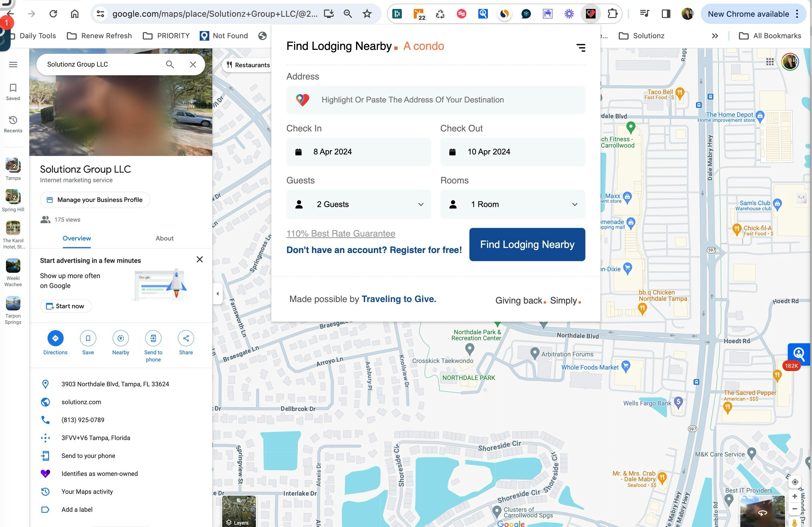Open the Traveling to Give link
The height and width of the screenshot is (527, 812).
pyautogui.click(x=399, y=299)
